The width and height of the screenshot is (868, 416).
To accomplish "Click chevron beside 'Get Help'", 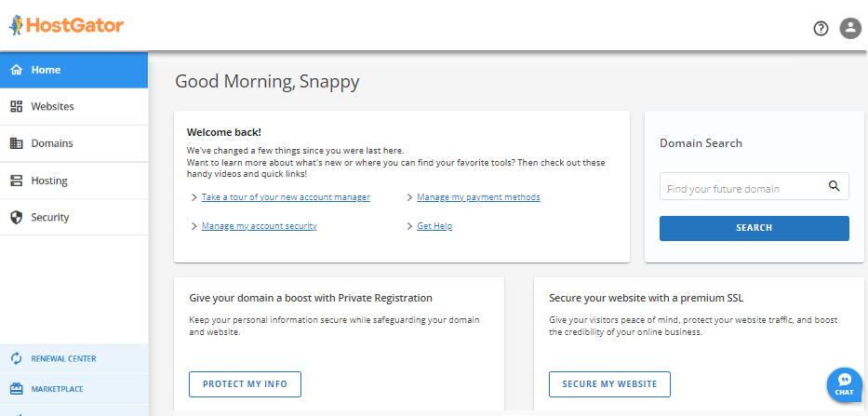I will 409,226.
